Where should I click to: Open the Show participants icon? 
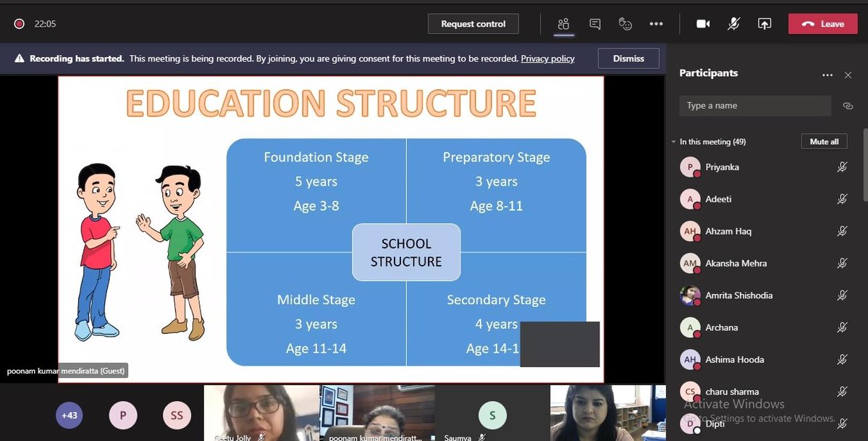(563, 24)
